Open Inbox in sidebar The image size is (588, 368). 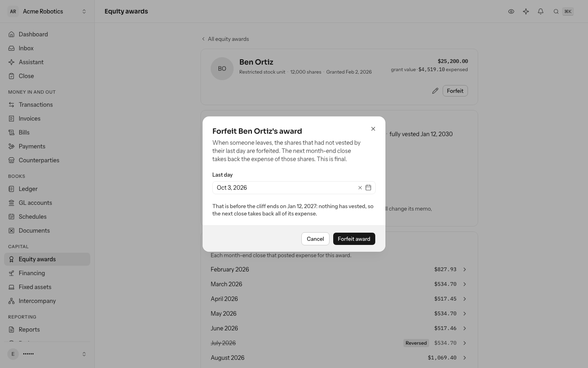point(47,48)
